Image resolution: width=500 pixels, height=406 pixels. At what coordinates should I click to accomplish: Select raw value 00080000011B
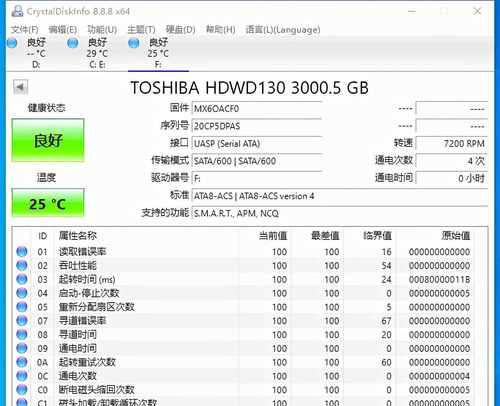click(x=439, y=279)
